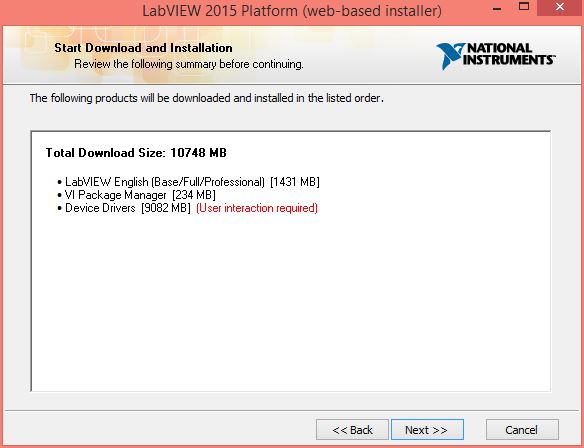Viewport: 584px width, 448px height.
Task: Click the LabVIEW 2015 Platform title bar
Action: point(292,10)
